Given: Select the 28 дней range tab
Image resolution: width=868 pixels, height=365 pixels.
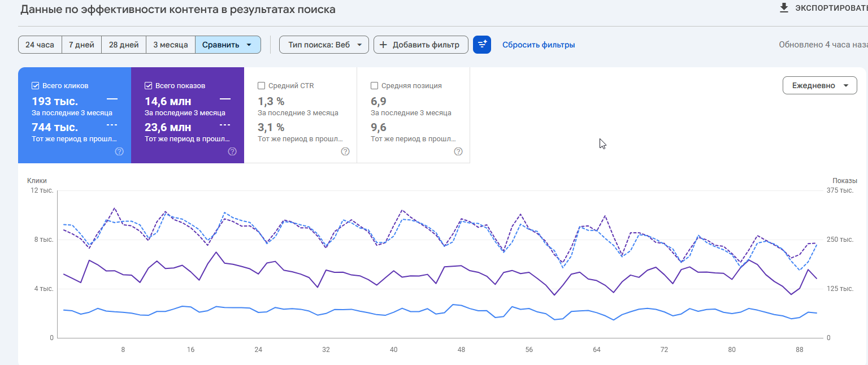Looking at the screenshot, I should click(124, 45).
